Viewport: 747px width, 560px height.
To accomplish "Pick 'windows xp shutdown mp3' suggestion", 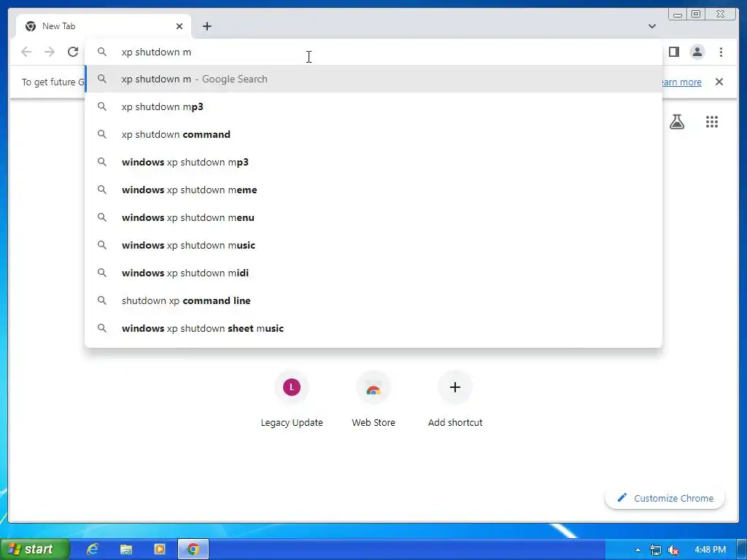I will coord(373,162).
